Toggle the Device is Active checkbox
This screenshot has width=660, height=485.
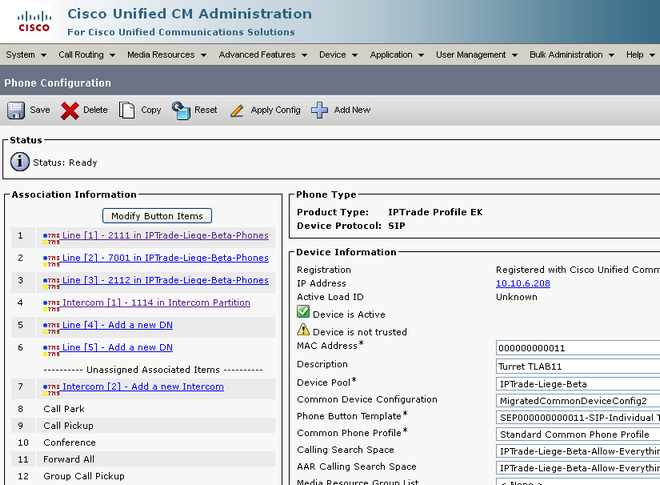coord(303,312)
